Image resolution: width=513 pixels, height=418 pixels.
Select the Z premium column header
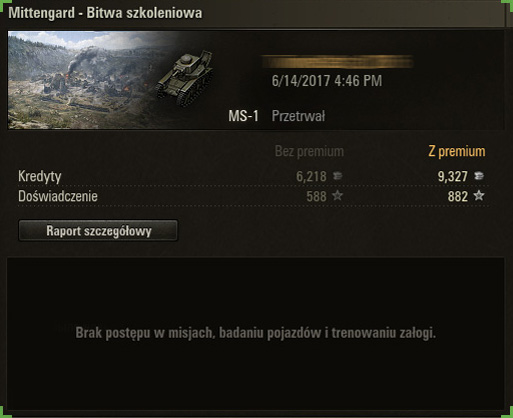point(457,151)
